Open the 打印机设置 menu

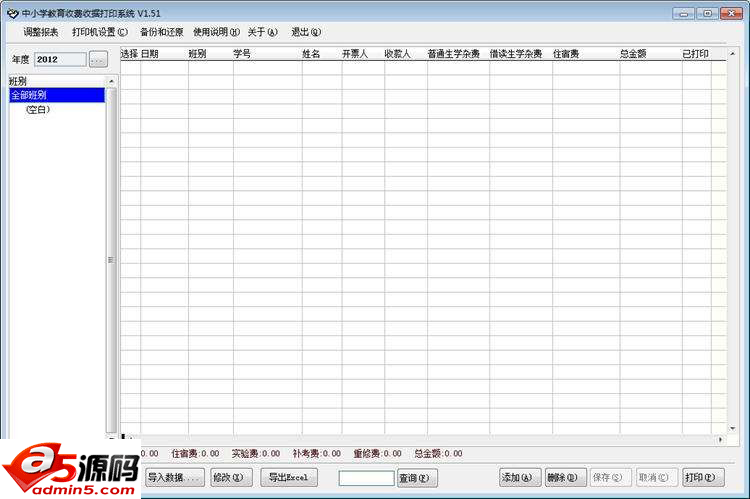click(100, 32)
